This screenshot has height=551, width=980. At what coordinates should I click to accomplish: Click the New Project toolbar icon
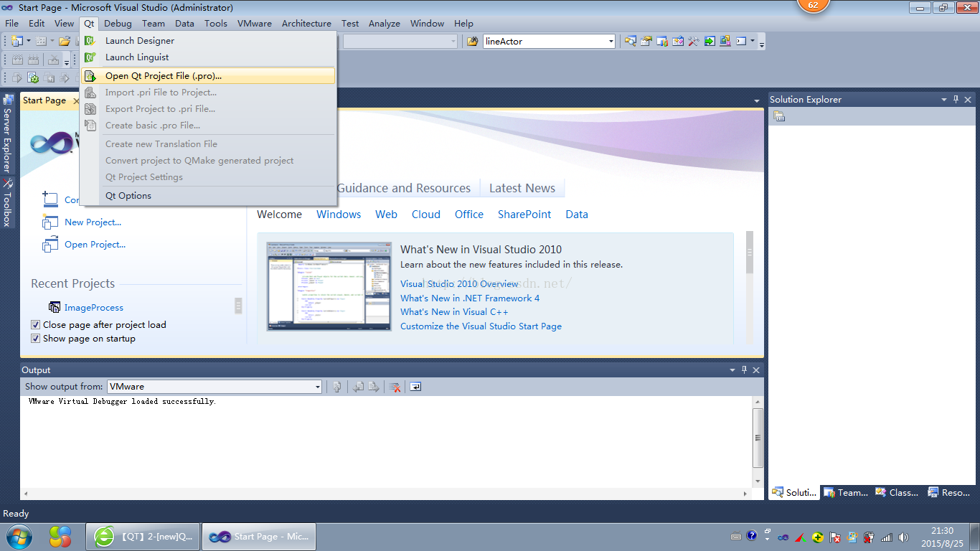[17, 41]
